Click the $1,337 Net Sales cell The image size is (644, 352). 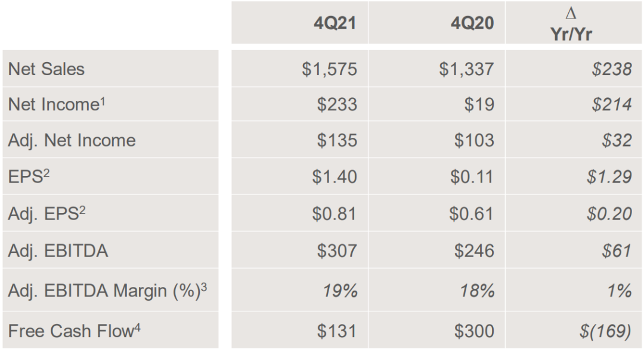466,69
